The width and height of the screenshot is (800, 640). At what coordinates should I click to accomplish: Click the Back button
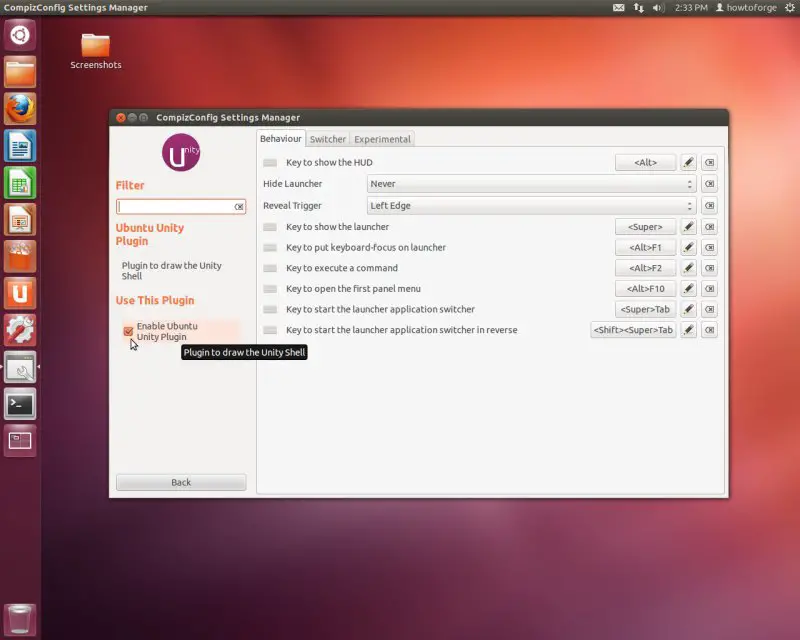(x=181, y=482)
